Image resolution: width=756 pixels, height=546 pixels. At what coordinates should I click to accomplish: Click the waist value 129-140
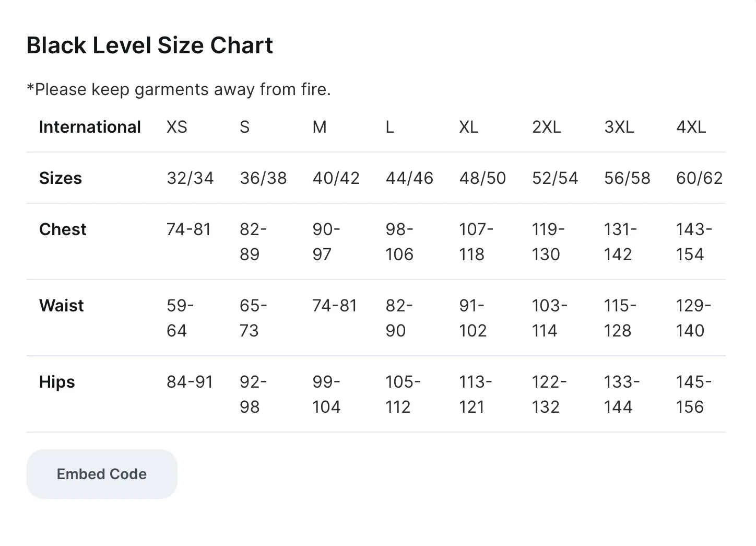(x=693, y=318)
